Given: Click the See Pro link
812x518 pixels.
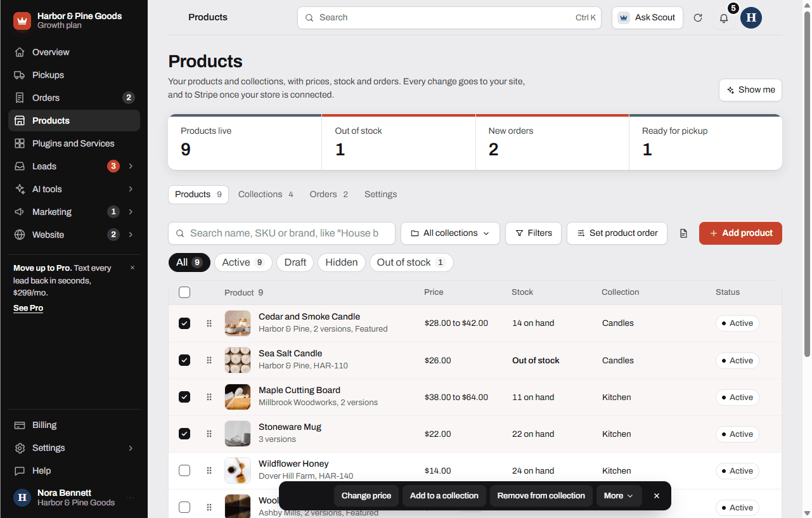Looking at the screenshot, I should point(29,308).
